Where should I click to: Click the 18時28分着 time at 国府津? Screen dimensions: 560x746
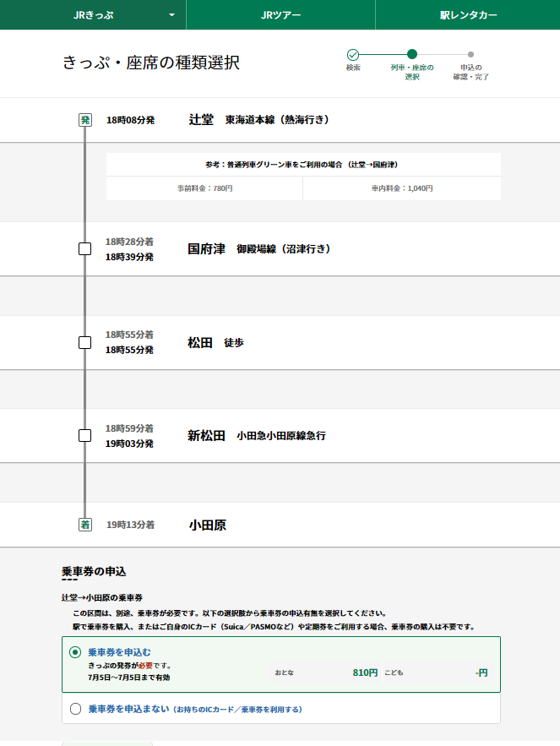click(129, 242)
